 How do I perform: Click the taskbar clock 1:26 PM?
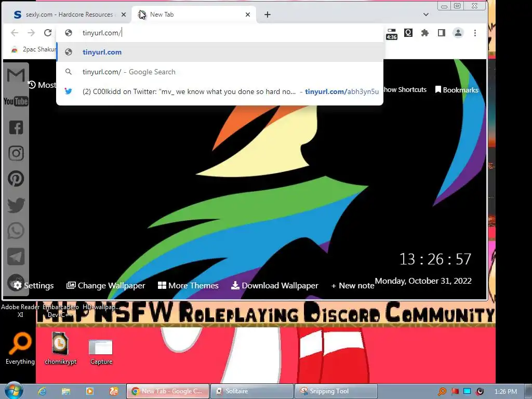point(506,392)
